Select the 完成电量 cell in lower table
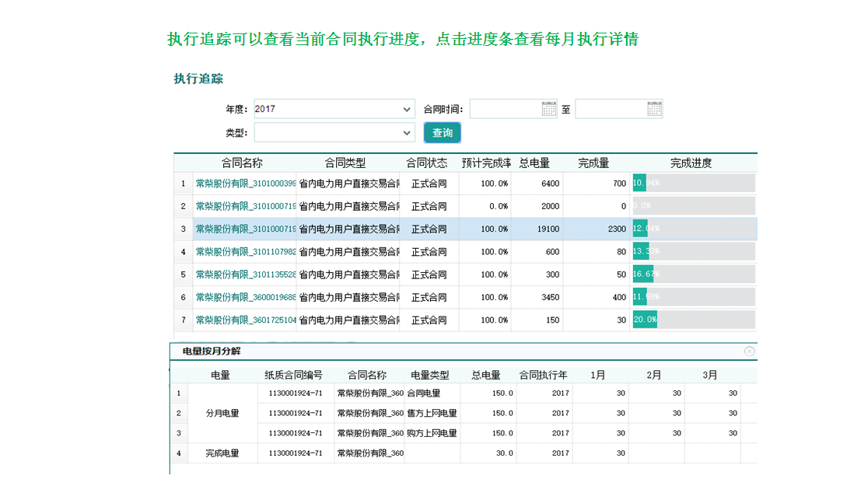 pyautogui.click(x=222, y=453)
